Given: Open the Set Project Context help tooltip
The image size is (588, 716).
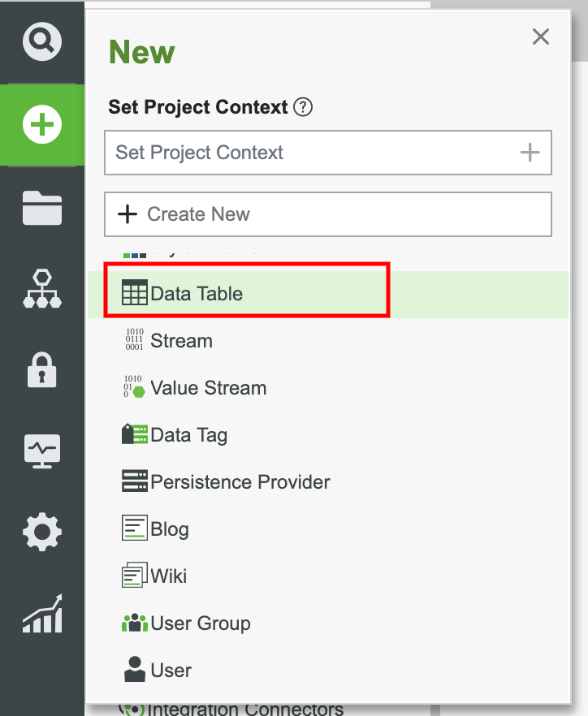Looking at the screenshot, I should click(302, 106).
